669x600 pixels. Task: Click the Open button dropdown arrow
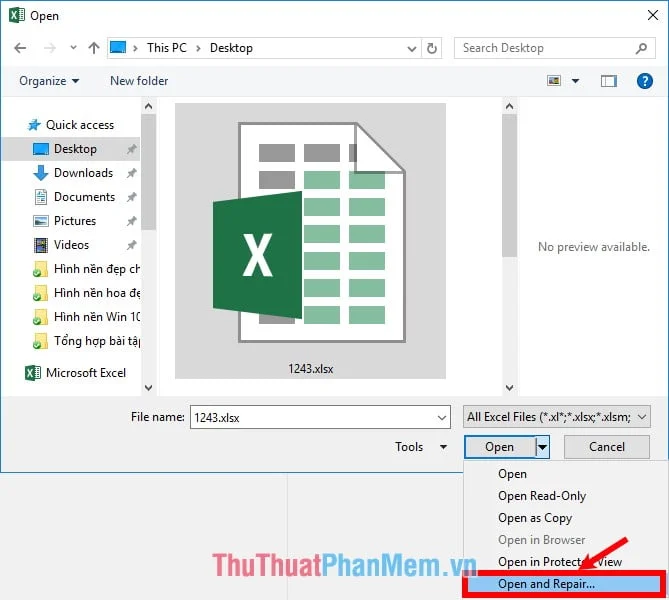543,447
